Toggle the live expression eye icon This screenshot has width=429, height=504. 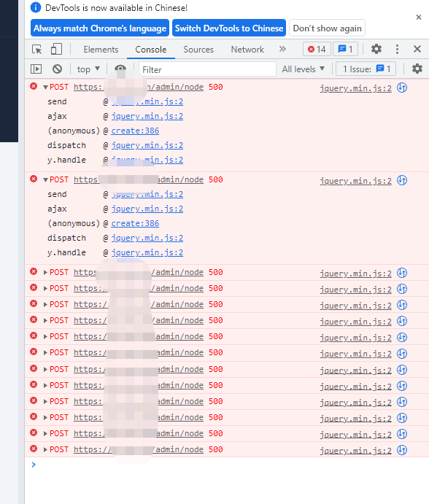coord(120,69)
